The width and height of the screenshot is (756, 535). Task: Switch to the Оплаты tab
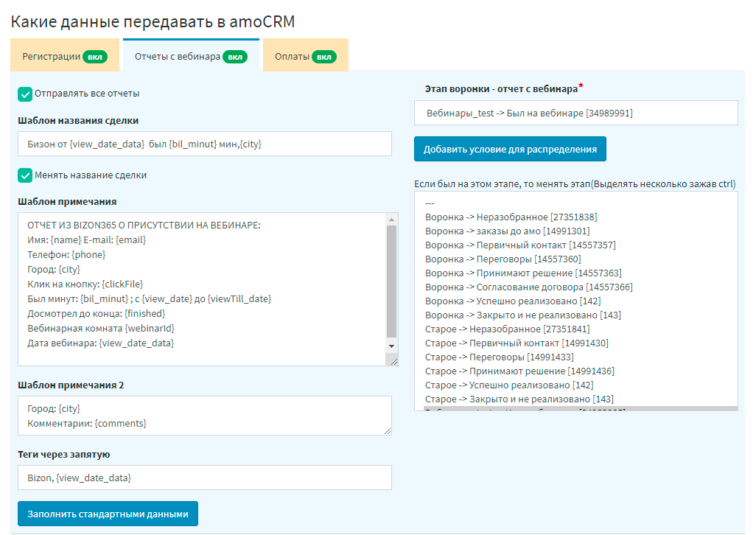click(x=304, y=56)
